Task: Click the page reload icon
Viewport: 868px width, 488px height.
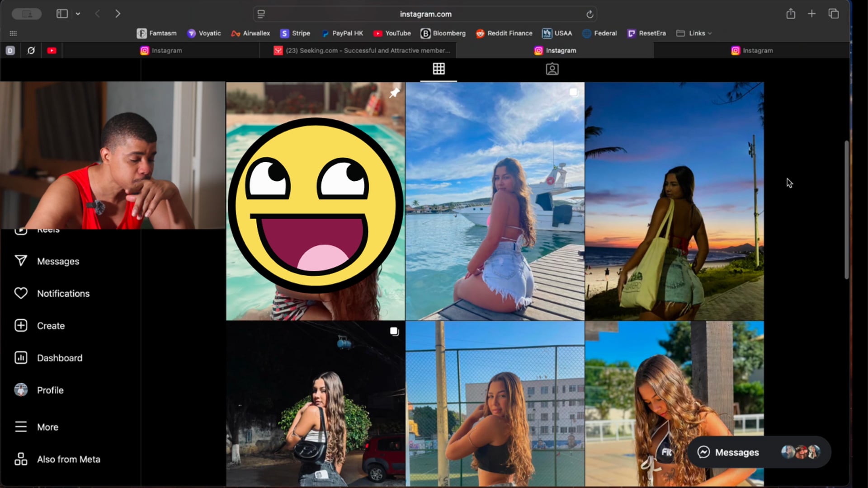Action: pos(590,14)
